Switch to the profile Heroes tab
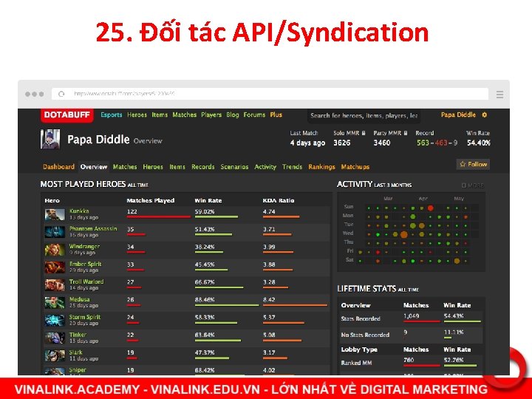Viewport: 532px width, 399px height. pyautogui.click(x=153, y=166)
